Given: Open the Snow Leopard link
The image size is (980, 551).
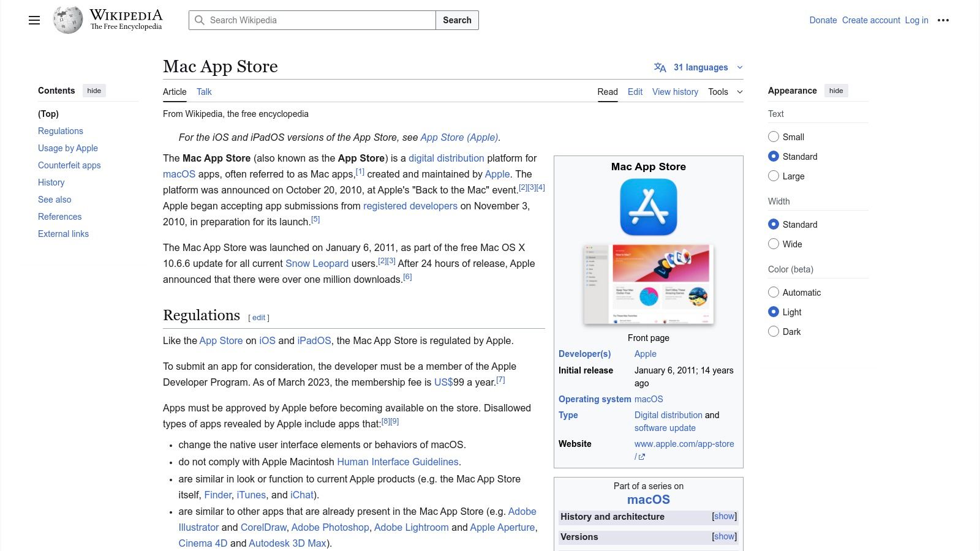Looking at the screenshot, I should tap(317, 263).
